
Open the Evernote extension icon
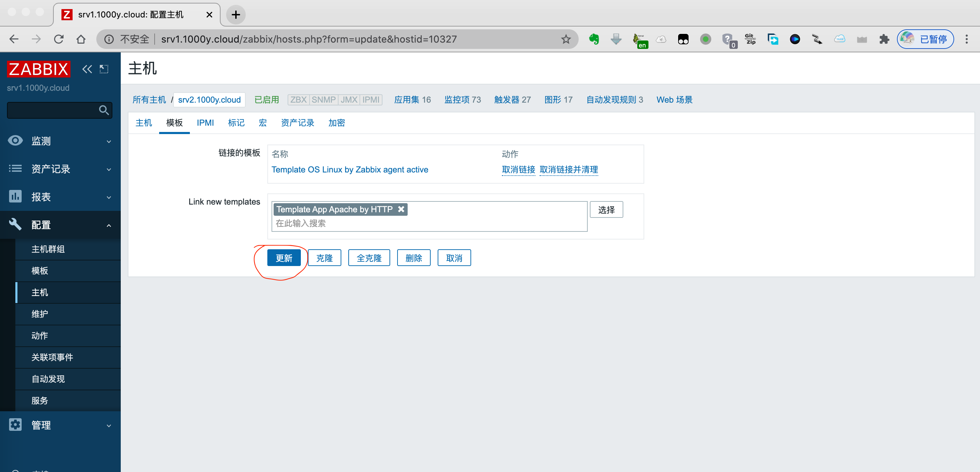(x=594, y=39)
